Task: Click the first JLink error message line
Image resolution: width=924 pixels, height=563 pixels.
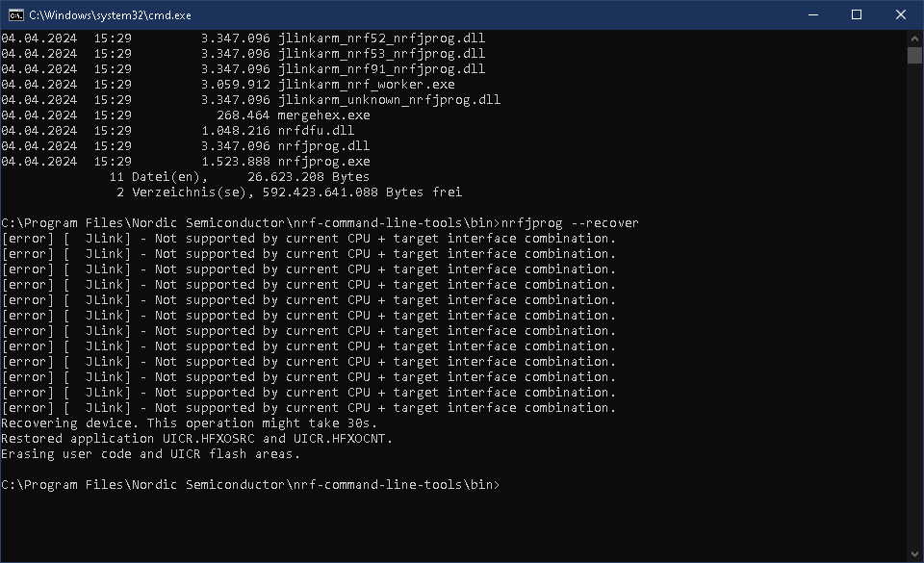Action: coord(309,239)
